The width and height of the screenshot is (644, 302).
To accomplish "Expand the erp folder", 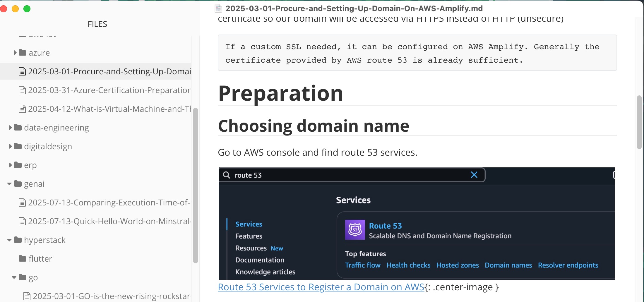I will coord(11,165).
